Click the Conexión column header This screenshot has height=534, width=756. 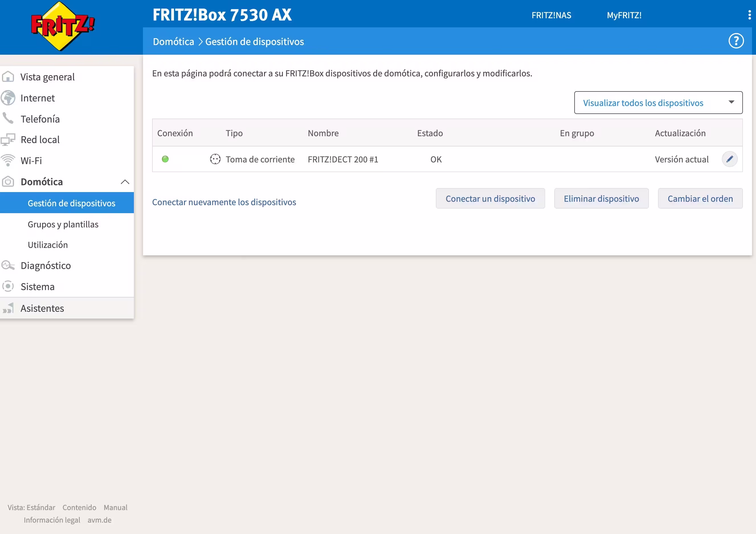tap(175, 133)
